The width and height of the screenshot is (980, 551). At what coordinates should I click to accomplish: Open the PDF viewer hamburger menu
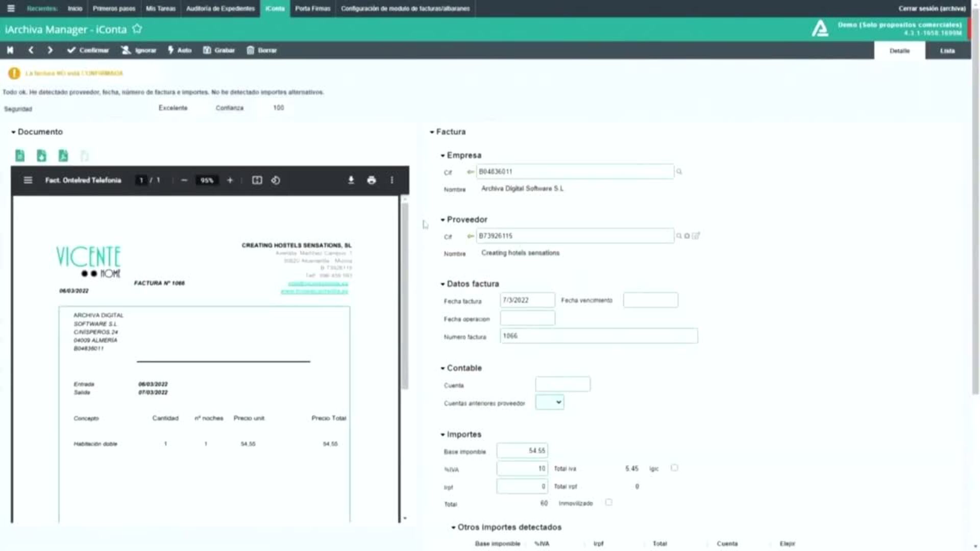point(28,180)
